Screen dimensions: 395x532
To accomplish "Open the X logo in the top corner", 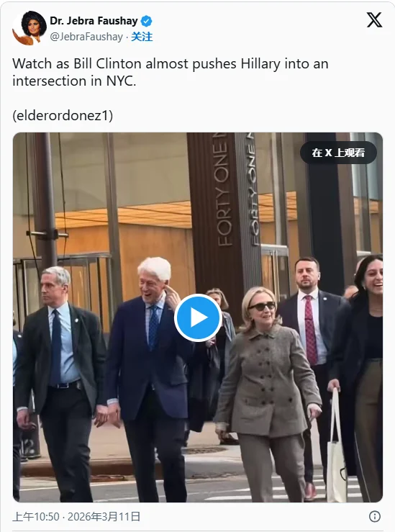I will 374,20.
